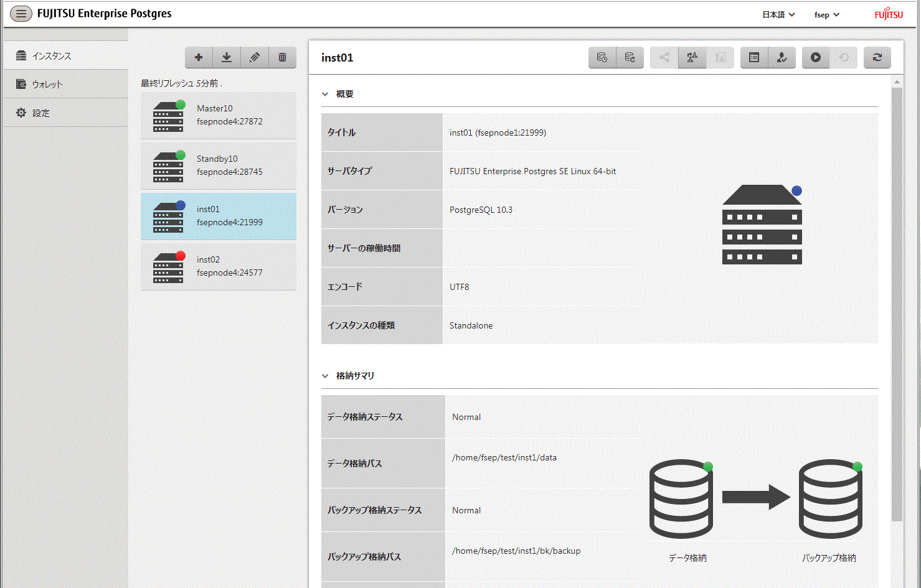The height and width of the screenshot is (588, 921).
Task: Open the 設定 sidebar menu
Action: 66,113
